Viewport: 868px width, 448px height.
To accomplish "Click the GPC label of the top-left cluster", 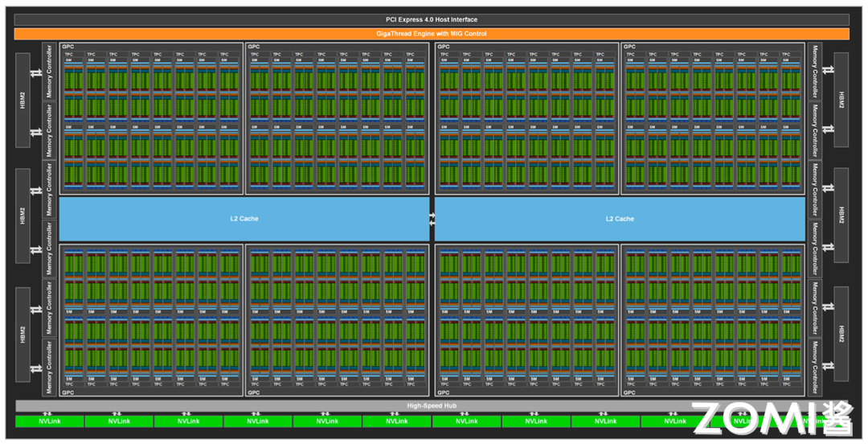I will [67, 47].
